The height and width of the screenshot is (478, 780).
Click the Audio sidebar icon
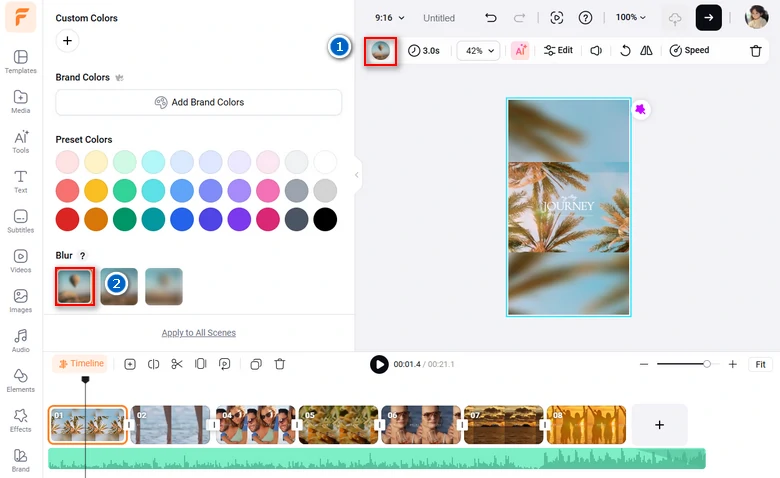click(20, 341)
